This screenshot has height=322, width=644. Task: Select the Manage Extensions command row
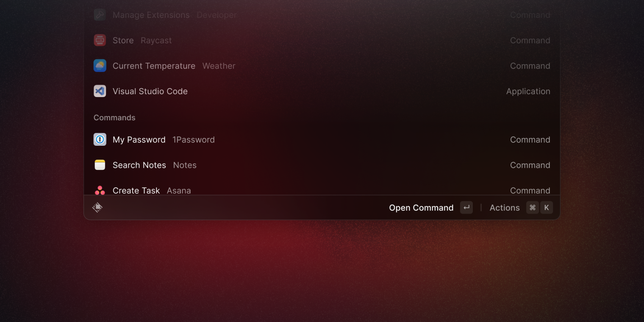click(322, 15)
